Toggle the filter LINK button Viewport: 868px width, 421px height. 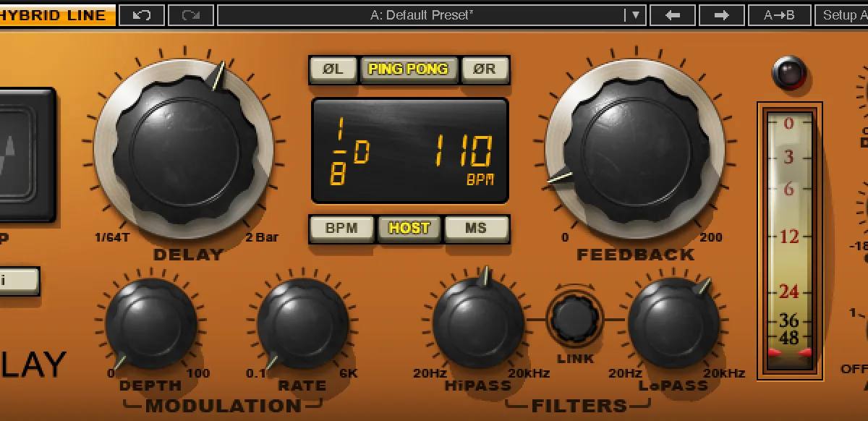click(575, 318)
